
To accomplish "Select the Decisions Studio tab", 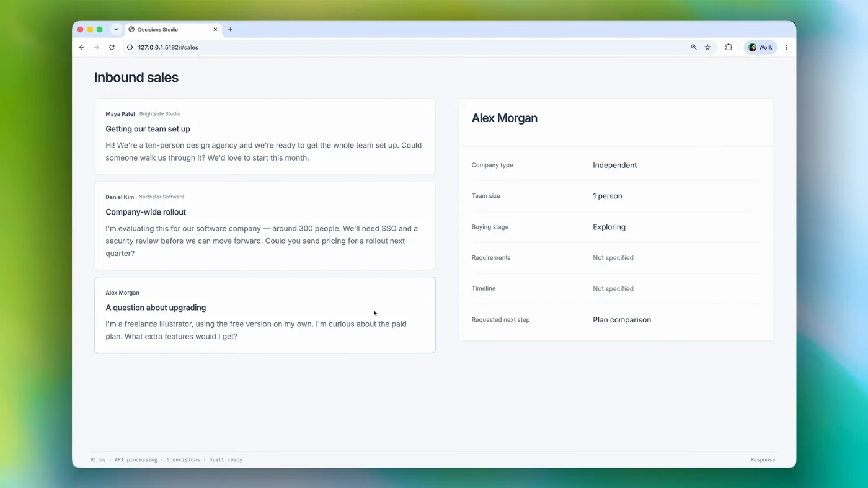I will point(173,29).
